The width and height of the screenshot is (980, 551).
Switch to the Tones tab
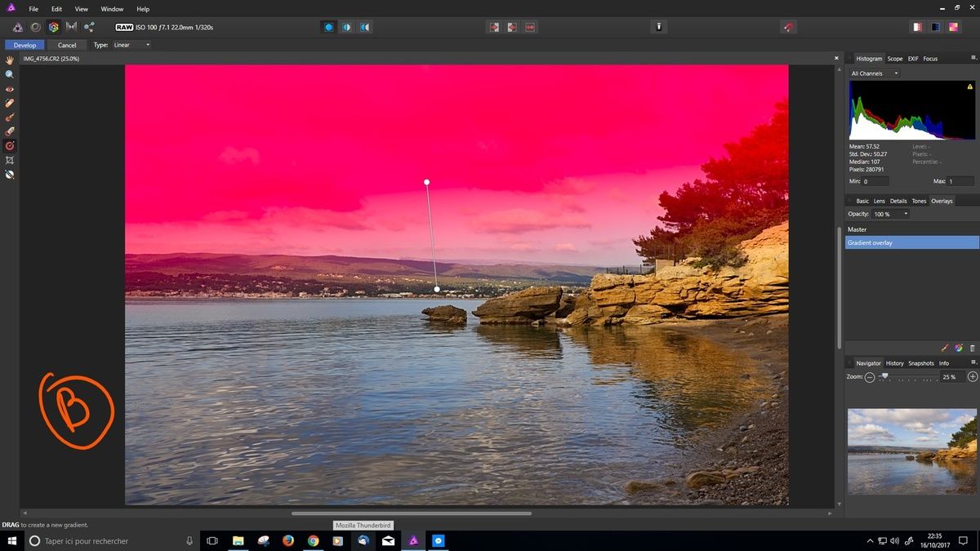point(919,200)
